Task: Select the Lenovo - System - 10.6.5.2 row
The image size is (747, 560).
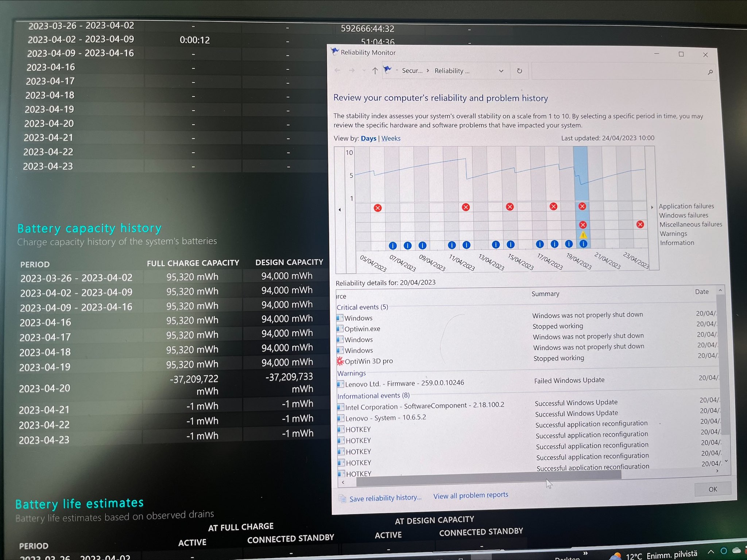Action: point(528,416)
